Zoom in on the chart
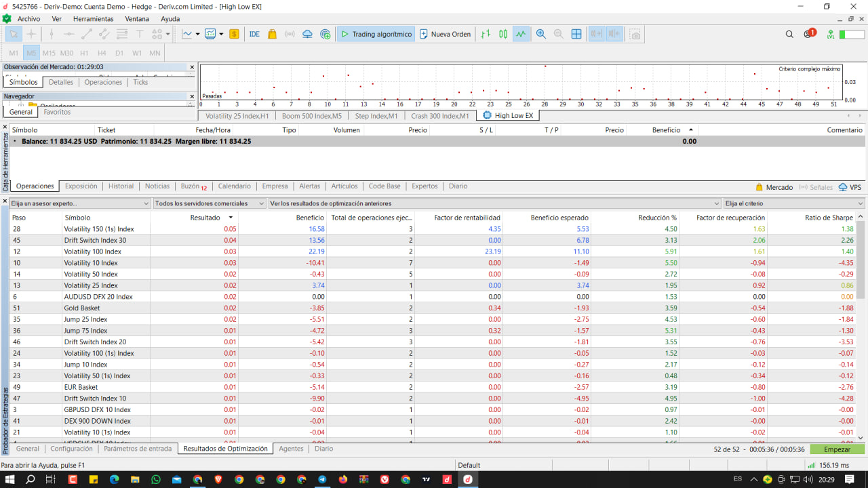 click(541, 34)
